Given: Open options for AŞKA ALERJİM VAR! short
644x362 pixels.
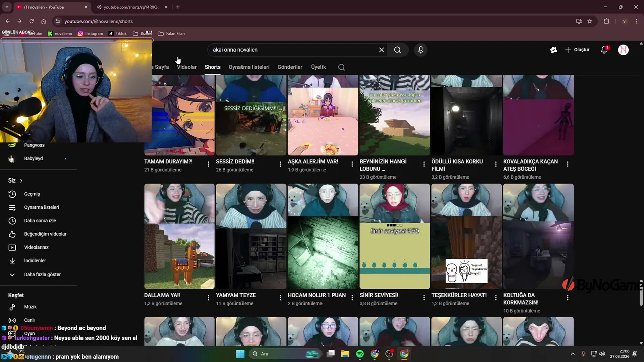Looking at the screenshot, I should [352, 164].
